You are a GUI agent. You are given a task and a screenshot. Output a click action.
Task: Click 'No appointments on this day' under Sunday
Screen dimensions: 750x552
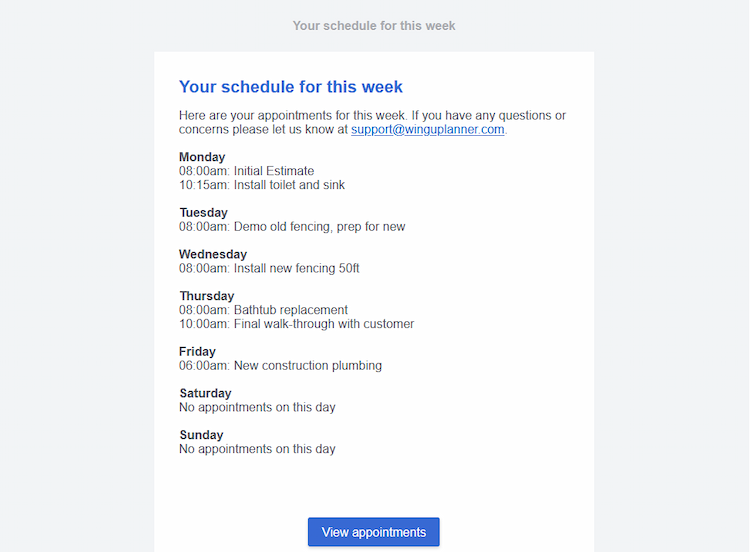click(x=257, y=449)
